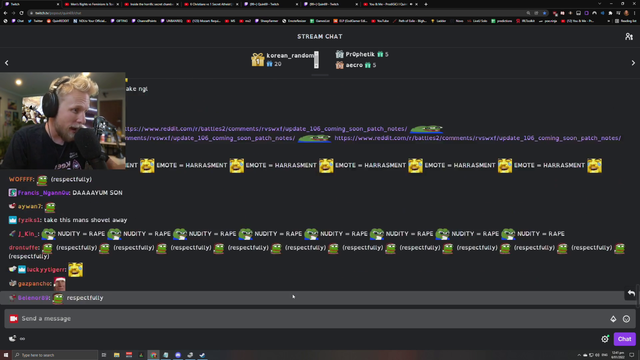Image resolution: width=640 pixels, height=360 pixels.
Task: Open the emote picker smiley
Action: coord(626,319)
